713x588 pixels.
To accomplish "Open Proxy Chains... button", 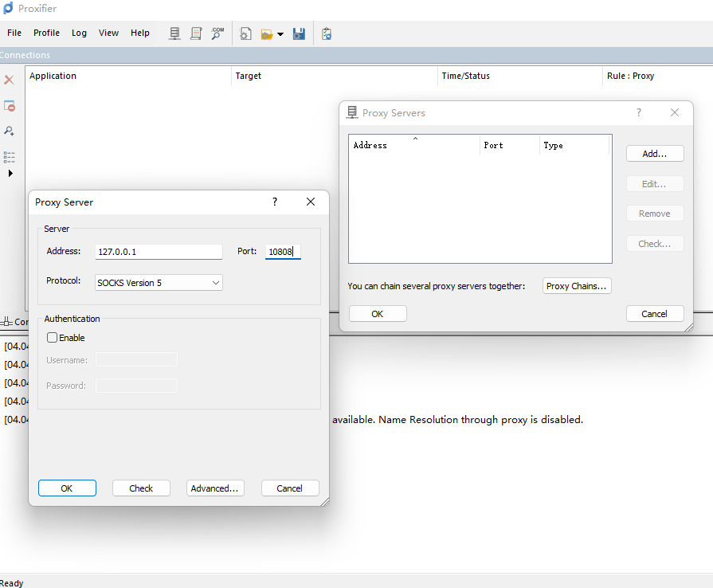I will point(577,286).
